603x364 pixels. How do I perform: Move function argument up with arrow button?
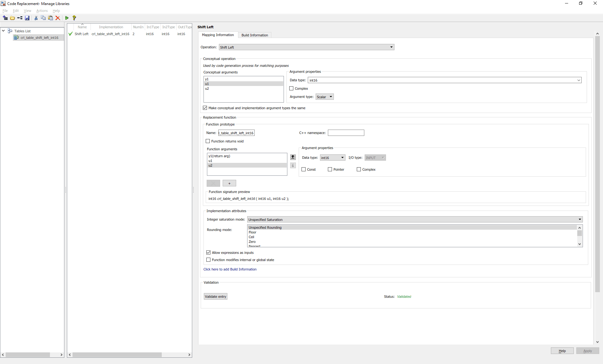(293, 157)
